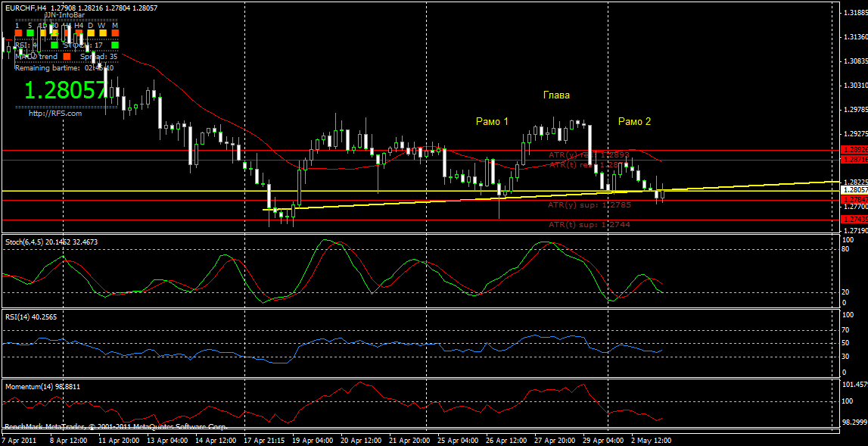
Task: Click the red 1.28926 price tag on axis
Action: pyautogui.click(x=853, y=150)
